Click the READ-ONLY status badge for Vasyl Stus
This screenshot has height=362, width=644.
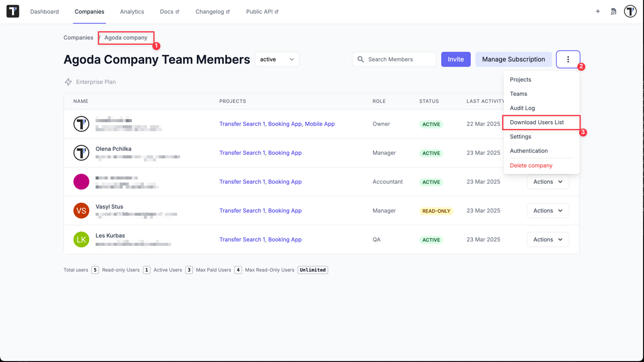coord(436,211)
